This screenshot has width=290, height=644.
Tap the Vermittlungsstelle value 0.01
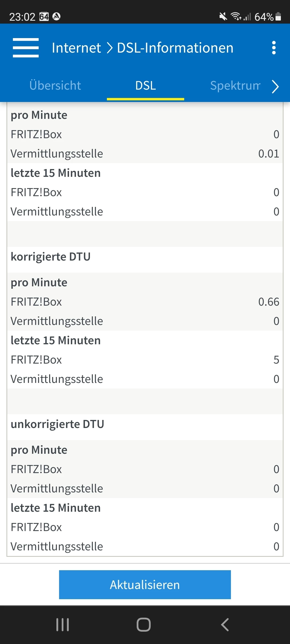pyautogui.click(x=269, y=154)
